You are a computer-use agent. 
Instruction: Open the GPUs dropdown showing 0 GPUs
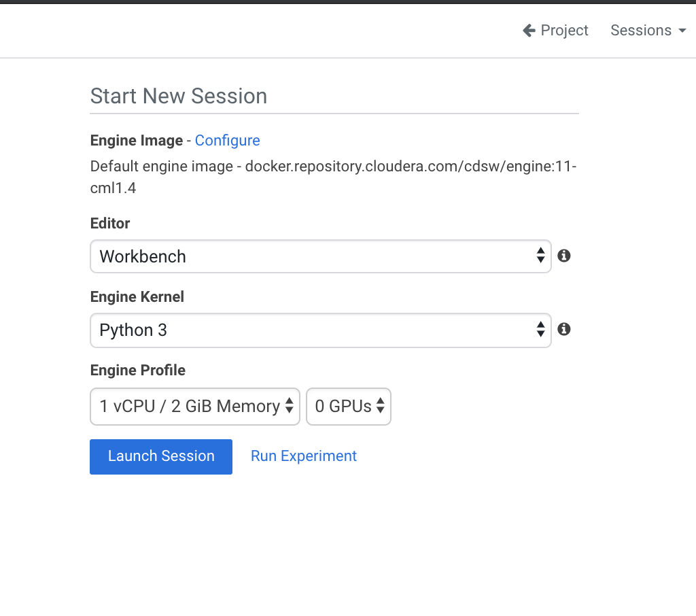point(343,406)
